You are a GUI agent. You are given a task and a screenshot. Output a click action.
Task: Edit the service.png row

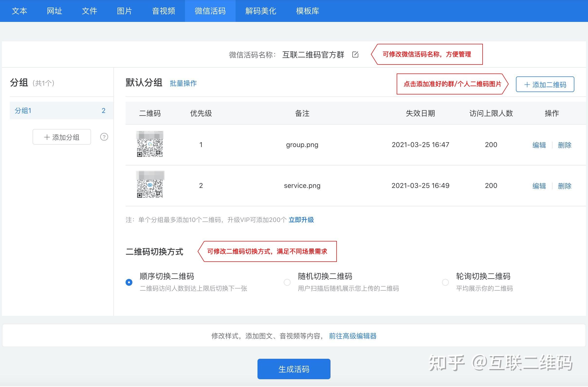point(539,186)
